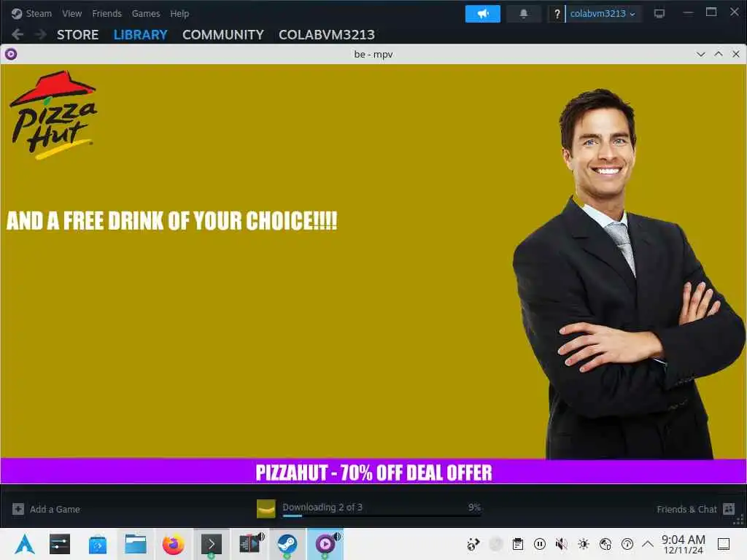Screen dimensions: 747x560
Task: Minimize the Steam window
Action: point(688,13)
